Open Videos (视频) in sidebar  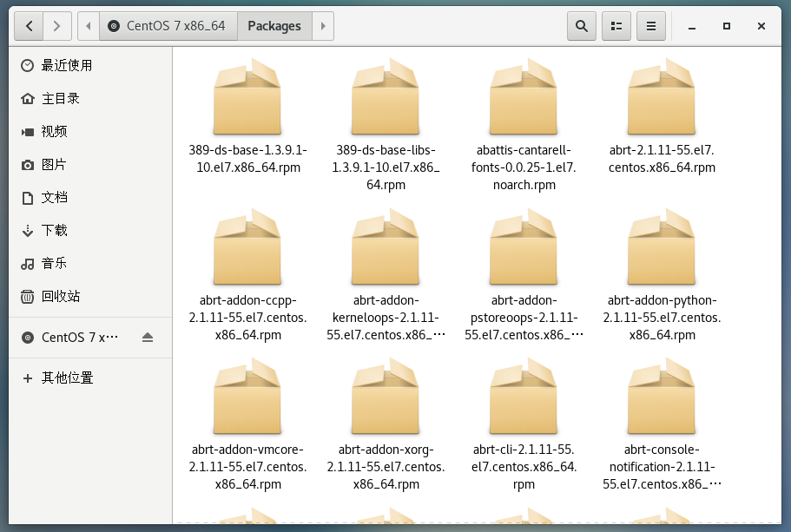click(x=90, y=132)
